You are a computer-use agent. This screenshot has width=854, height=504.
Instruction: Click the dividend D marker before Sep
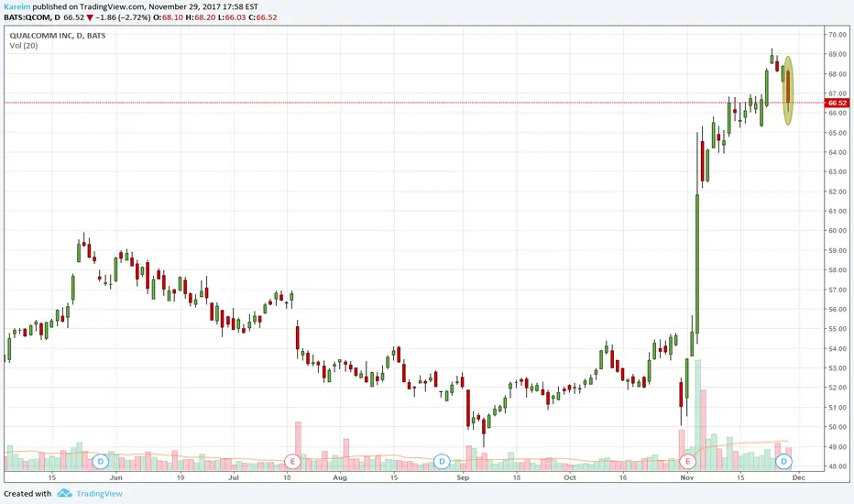tap(442, 462)
